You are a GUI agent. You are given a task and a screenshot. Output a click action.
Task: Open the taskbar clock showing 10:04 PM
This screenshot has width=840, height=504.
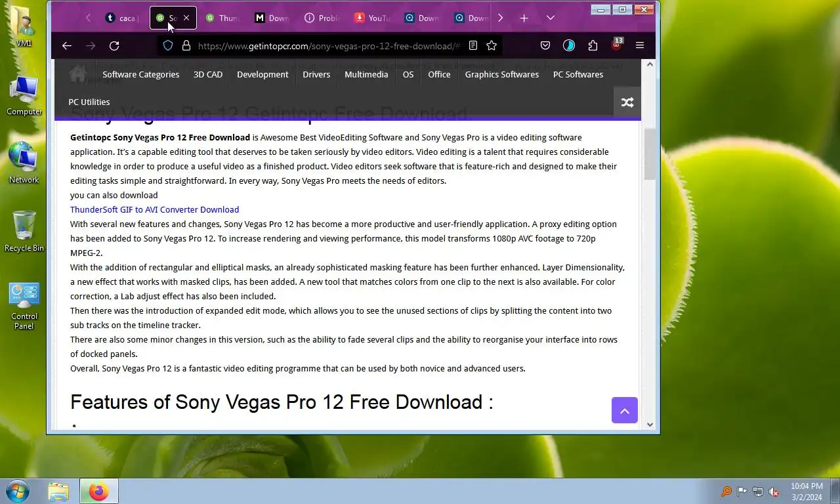(807, 492)
